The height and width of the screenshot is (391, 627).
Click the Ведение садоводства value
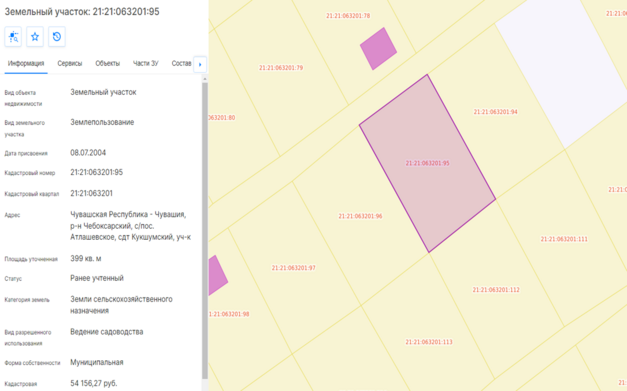[x=107, y=332]
